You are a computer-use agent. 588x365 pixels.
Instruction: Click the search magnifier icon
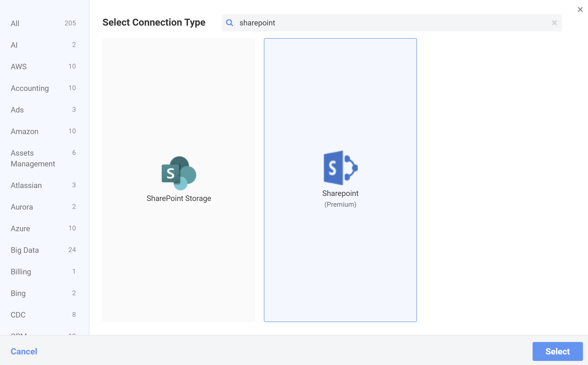(x=230, y=23)
